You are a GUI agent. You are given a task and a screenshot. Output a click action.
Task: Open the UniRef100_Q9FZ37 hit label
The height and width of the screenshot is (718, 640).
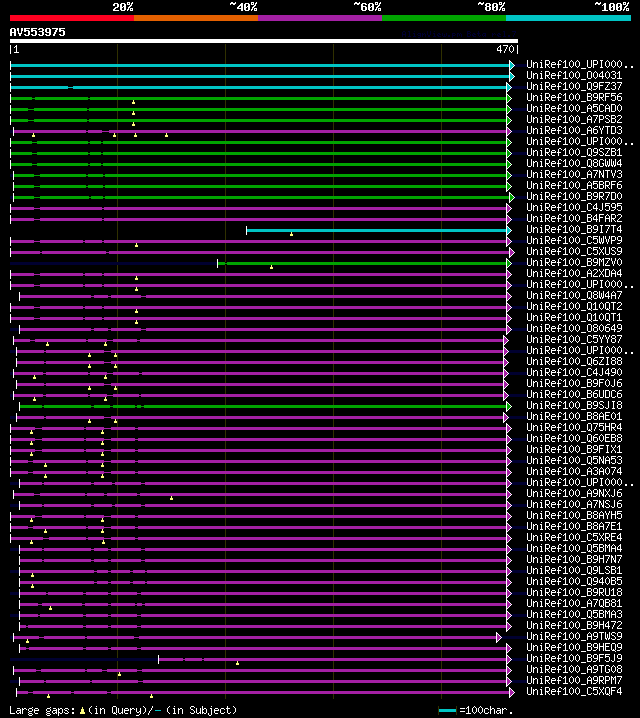(574, 87)
